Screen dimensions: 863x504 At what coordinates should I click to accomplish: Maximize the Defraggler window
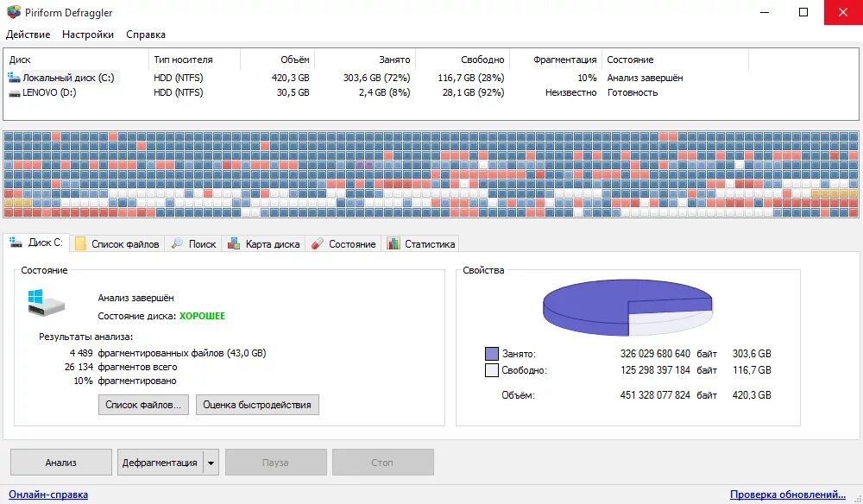coord(803,12)
